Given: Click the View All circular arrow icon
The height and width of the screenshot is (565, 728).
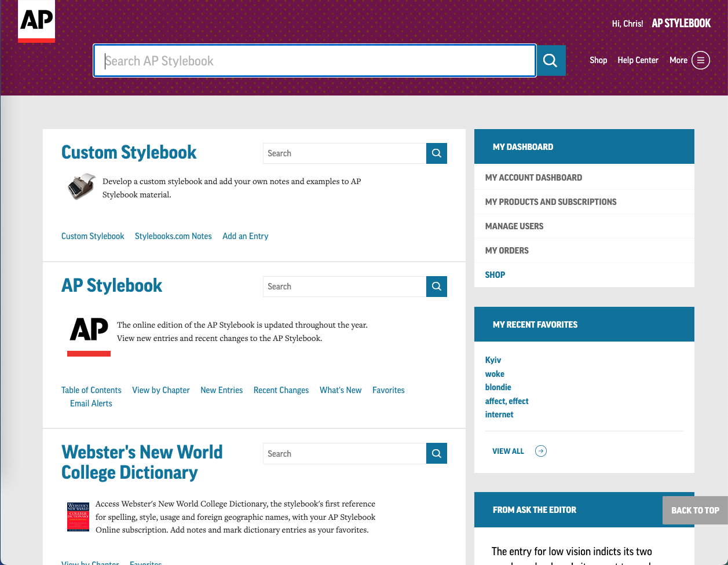Looking at the screenshot, I should [540, 451].
